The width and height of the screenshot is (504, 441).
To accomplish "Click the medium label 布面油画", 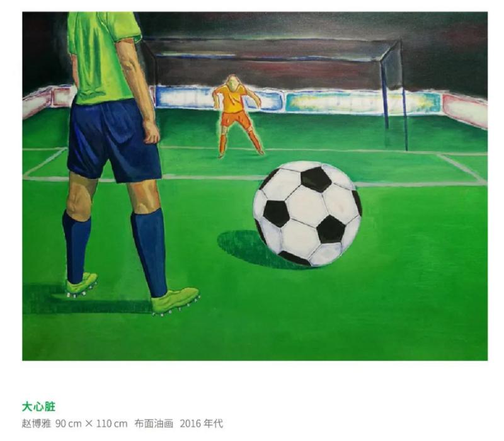I will point(154,423).
